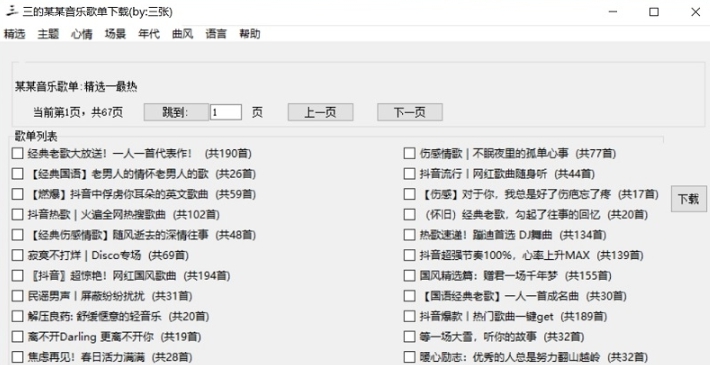Screen dimensions: 710x365
Task: Check 抖音热歌 火遍全网 playlist checkbox
Action: [x=17, y=215]
